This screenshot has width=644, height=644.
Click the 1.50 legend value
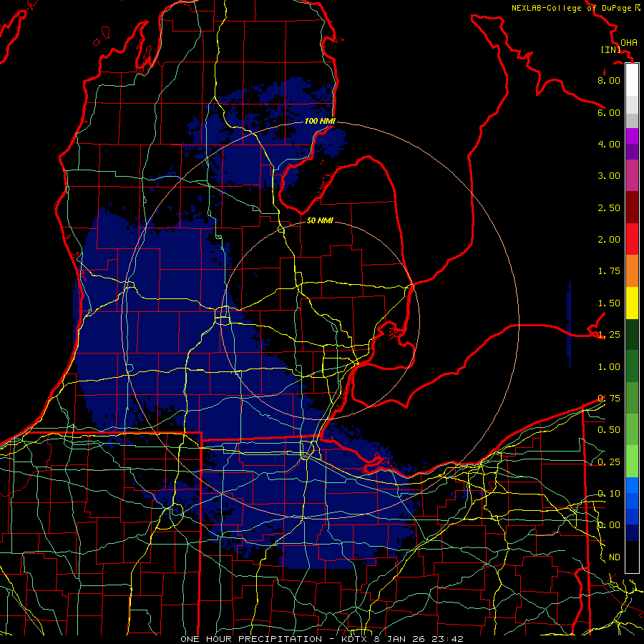pyautogui.click(x=609, y=303)
